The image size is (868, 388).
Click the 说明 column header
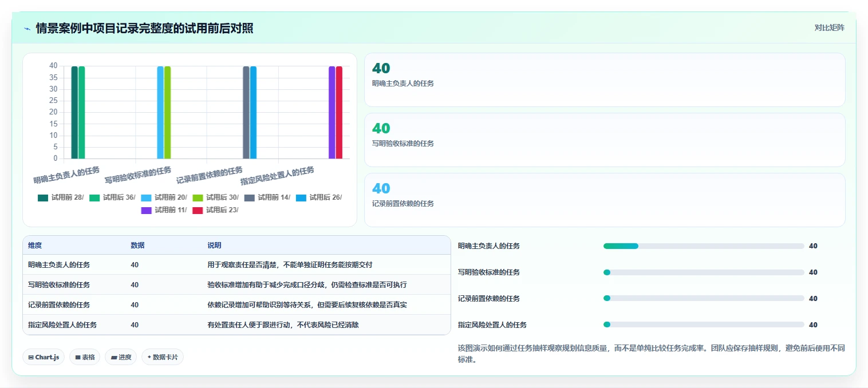click(x=214, y=245)
